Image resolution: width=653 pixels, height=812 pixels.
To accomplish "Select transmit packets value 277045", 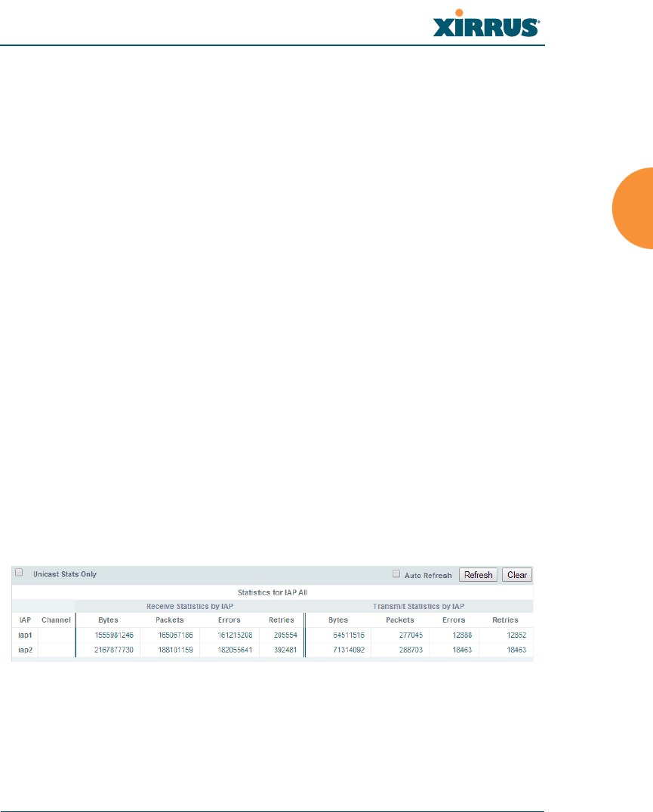I will pos(411,635).
